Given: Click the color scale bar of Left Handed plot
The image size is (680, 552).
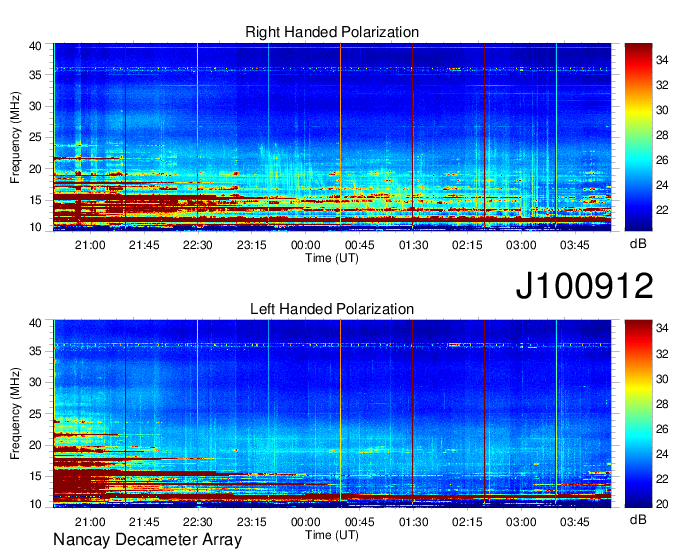Looking at the screenshot, I should click(638, 414).
